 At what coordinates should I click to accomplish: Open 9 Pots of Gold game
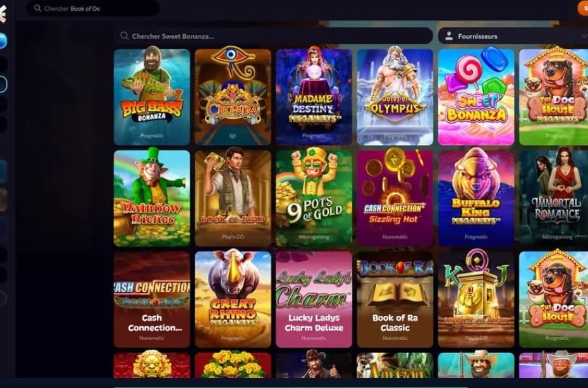[314, 198]
